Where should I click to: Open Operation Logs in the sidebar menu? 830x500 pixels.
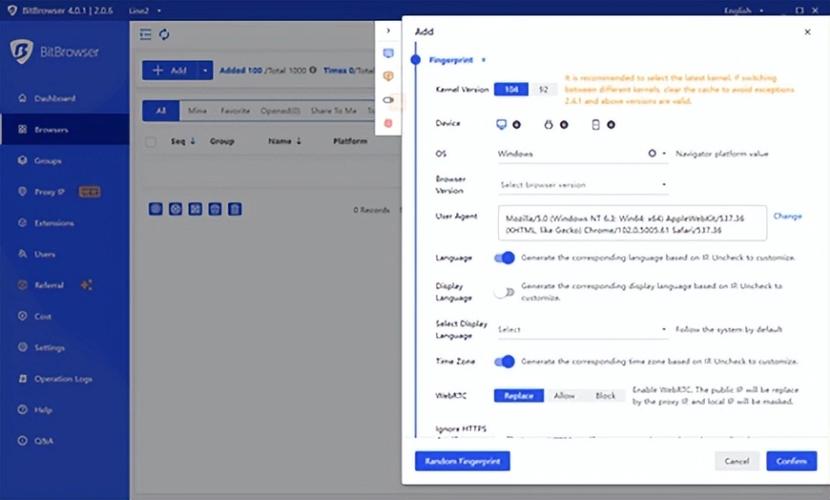tap(63, 379)
